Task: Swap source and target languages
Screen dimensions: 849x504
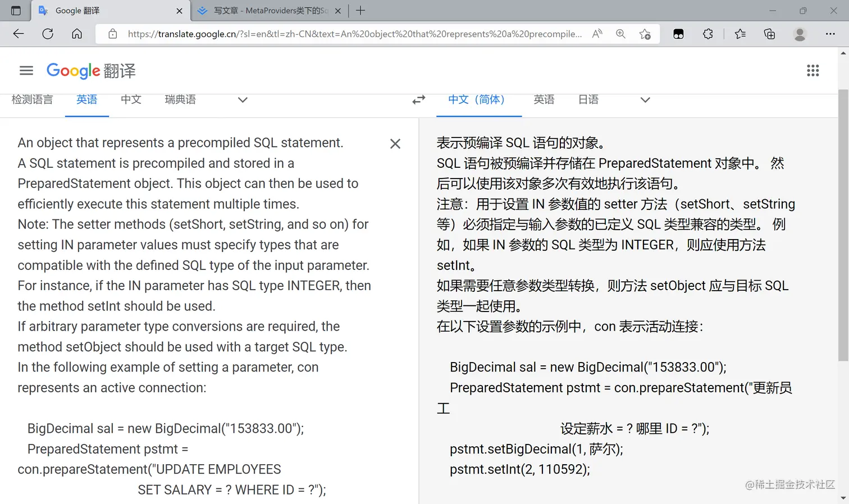Action: 419,100
